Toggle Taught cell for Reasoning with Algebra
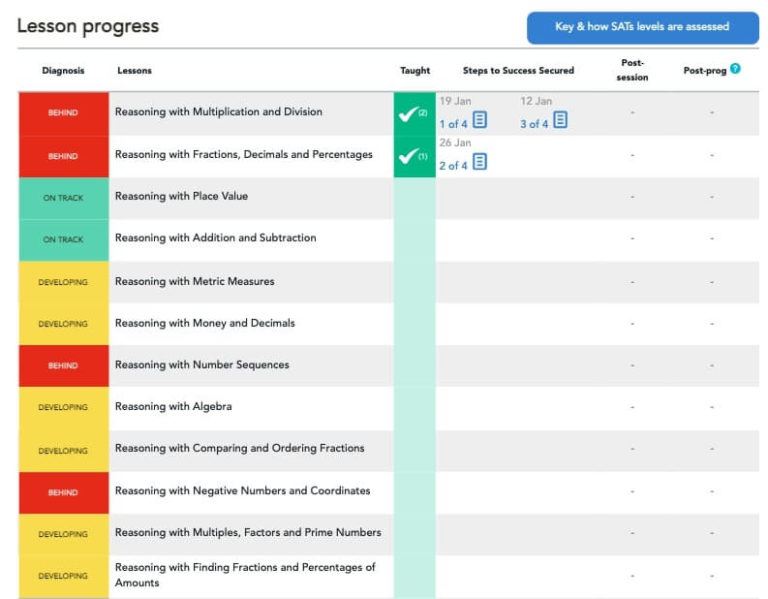Viewport: 768px width, 599px height. click(414, 407)
